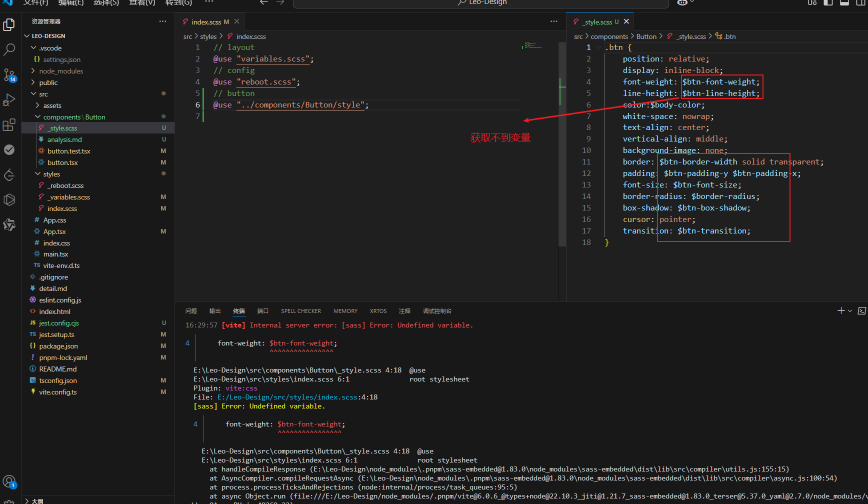
Task: Click the "../components/Button/style" import path
Action: 300,105
